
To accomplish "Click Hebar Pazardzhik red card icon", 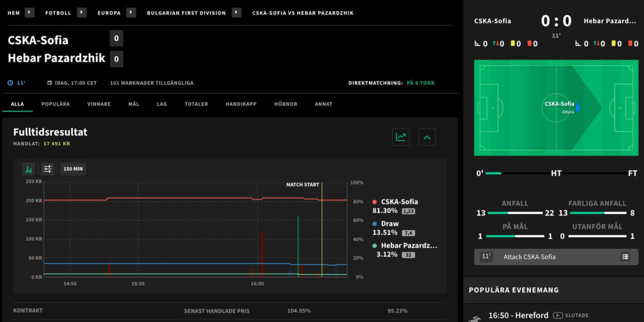I will click(x=630, y=44).
